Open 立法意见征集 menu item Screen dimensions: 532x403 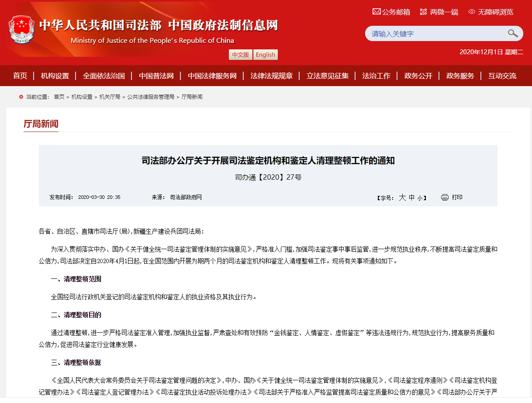328,76
